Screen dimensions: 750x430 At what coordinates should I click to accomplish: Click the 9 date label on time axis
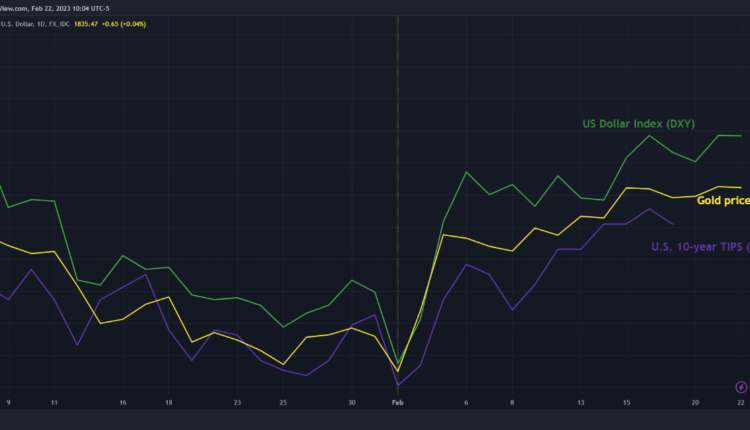point(9,402)
